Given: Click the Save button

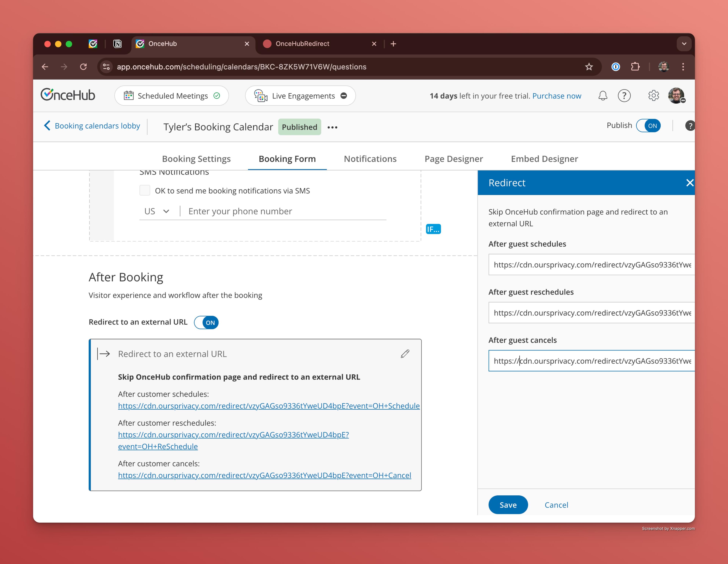Looking at the screenshot, I should 508,505.
